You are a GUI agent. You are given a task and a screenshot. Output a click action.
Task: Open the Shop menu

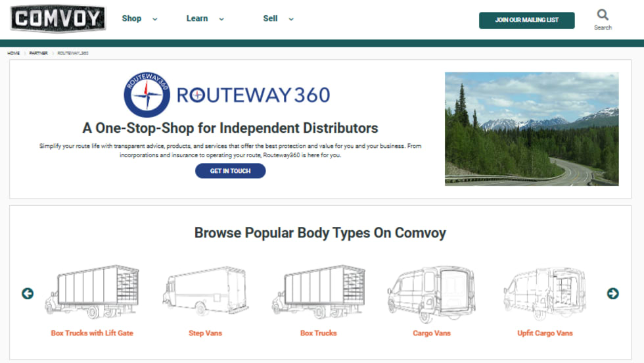pyautogui.click(x=131, y=18)
